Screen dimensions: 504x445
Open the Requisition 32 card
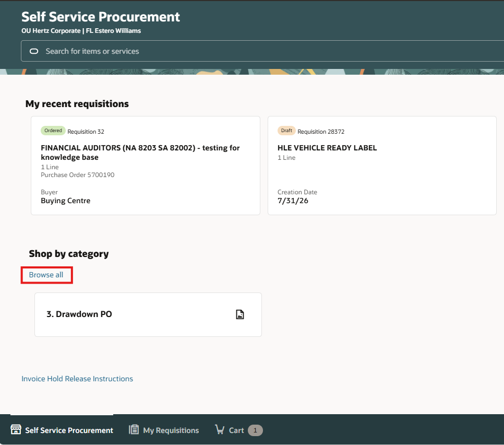(x=145, y=166)
